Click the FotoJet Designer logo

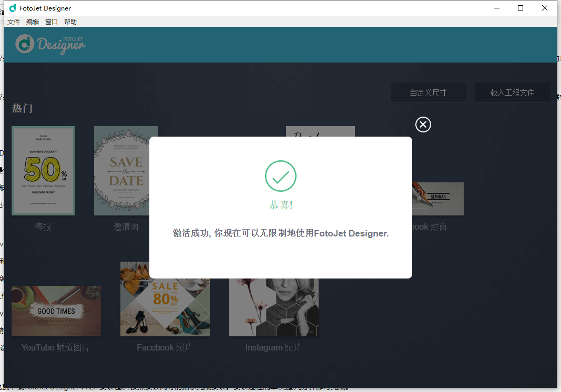(x=50, y=44)
